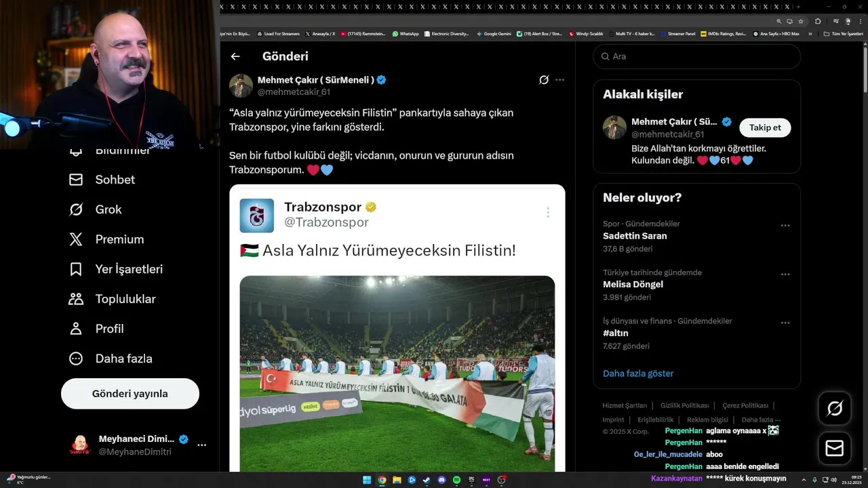Click Gizlilik Politikası footer link
Image resolution: width=868 pixels, height=488 pixels.
685,405
